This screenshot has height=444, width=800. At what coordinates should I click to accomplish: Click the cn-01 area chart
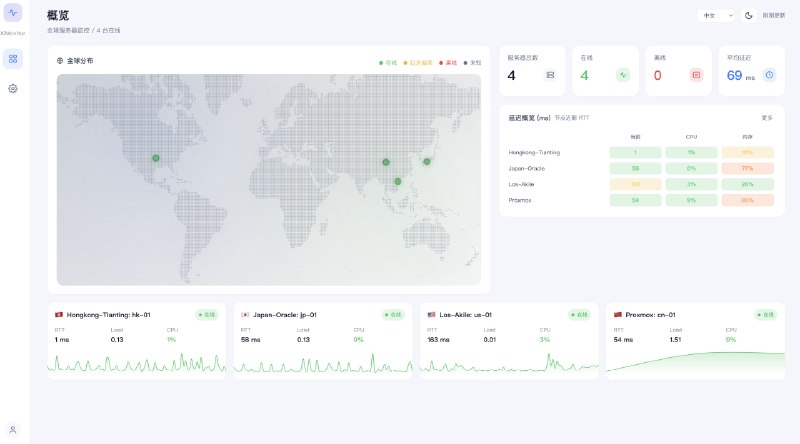(x=695, y=363)
